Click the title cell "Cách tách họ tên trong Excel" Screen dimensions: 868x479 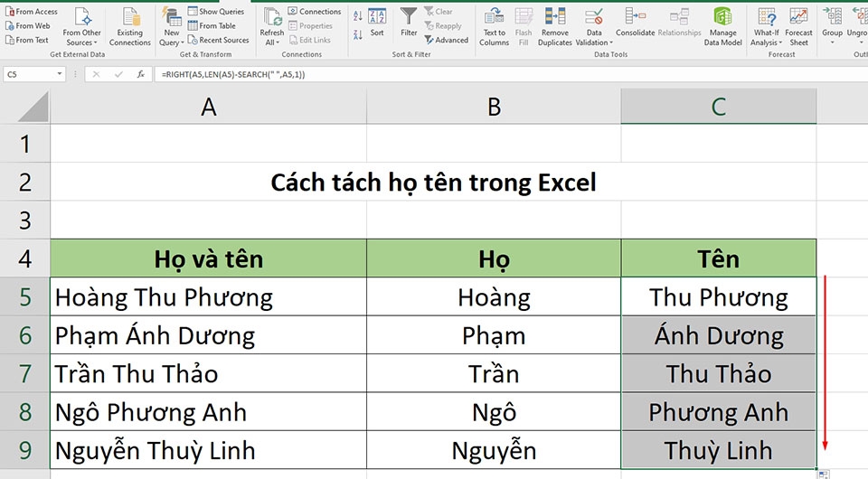(x=433, y=182)
